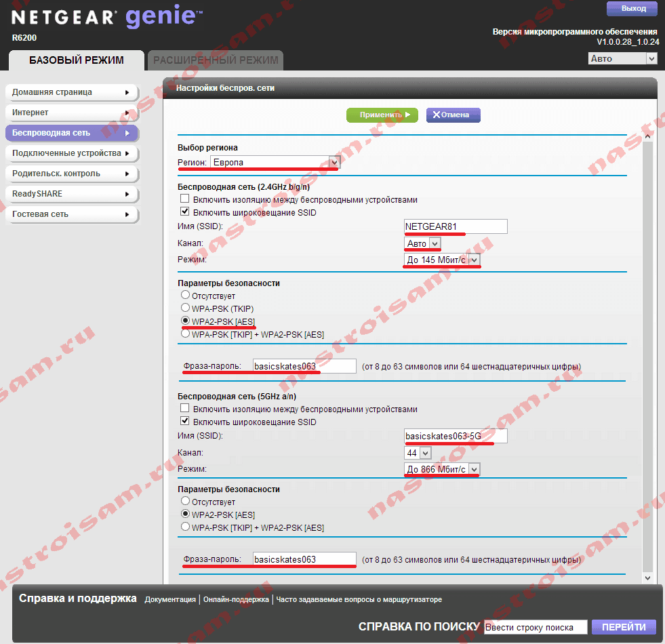665x644 pixels.
Task: Click 2.4GHz Фраза-пароль input field
Action: click(x=304, y=366)
